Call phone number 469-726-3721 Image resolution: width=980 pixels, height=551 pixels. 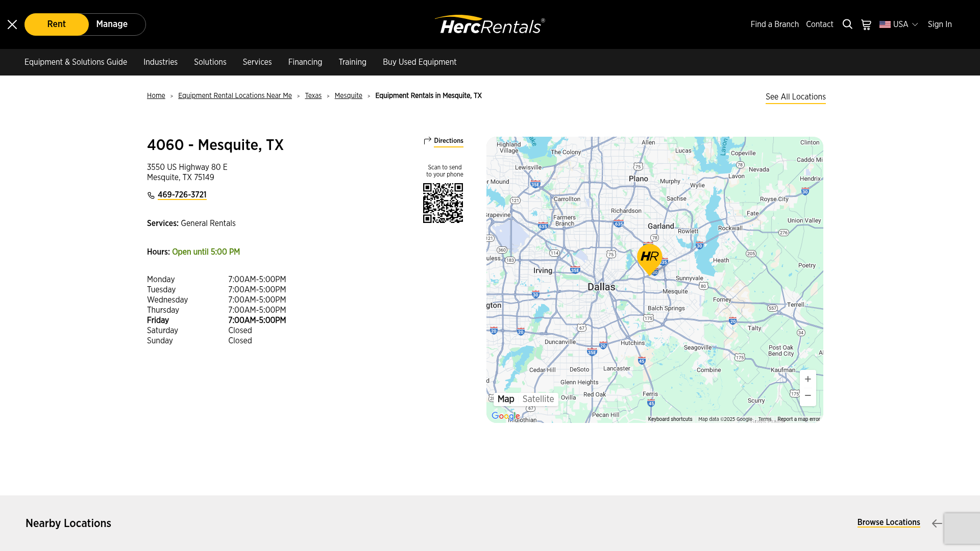tap(182, 195)
